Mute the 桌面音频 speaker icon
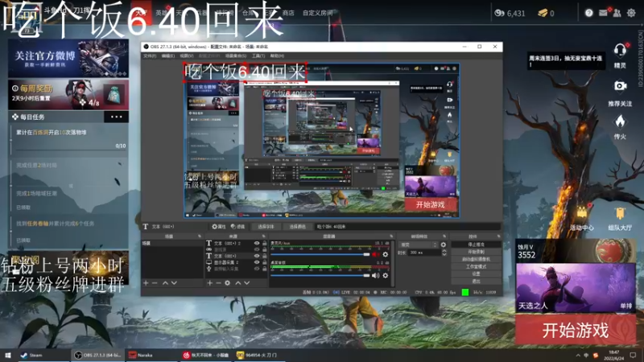The width and height of the screenshot is (644, 362). pyautogui.click(x=375, y=275)
